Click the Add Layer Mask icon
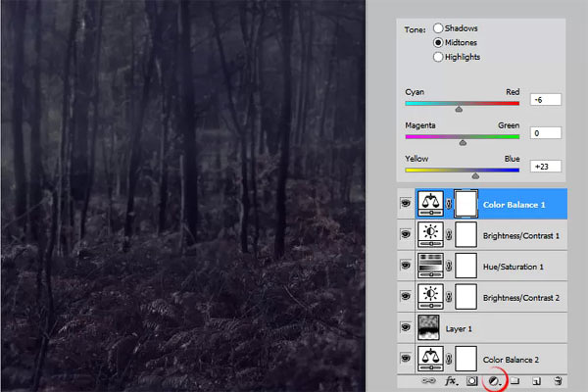Viewport: 588px width, 392px height. pos(471,381)
